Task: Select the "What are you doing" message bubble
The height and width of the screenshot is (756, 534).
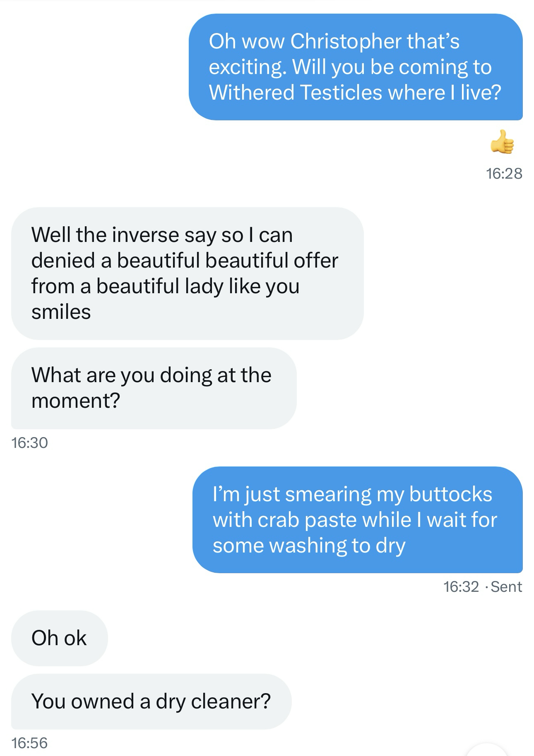Action: 154,388
